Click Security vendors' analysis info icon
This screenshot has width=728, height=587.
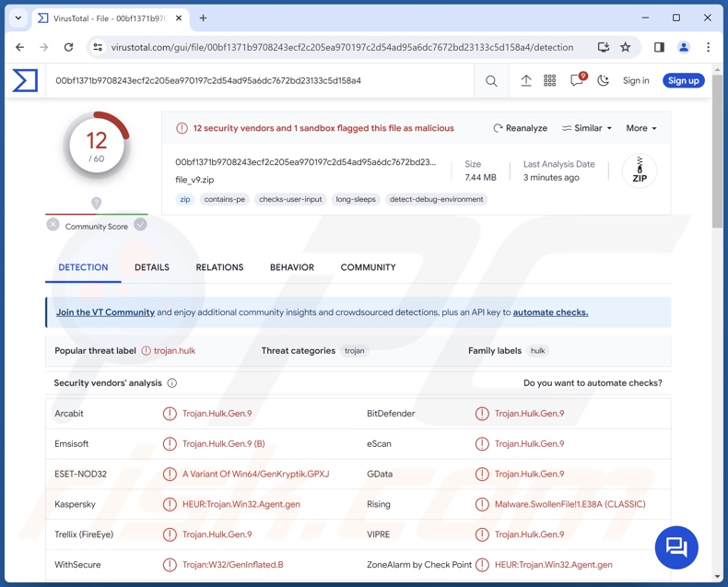click(x=172, y=383)
